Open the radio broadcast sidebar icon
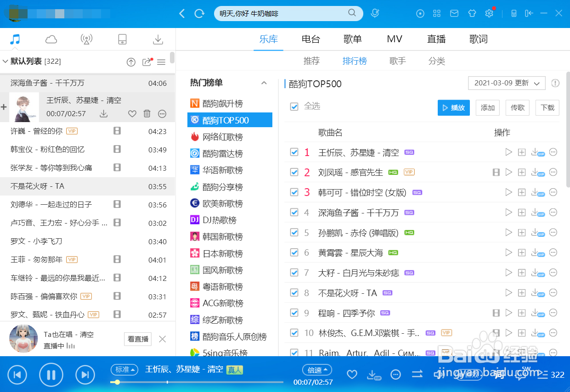The height and width of the screenshot is (392, 570). (x=86, y=39)
